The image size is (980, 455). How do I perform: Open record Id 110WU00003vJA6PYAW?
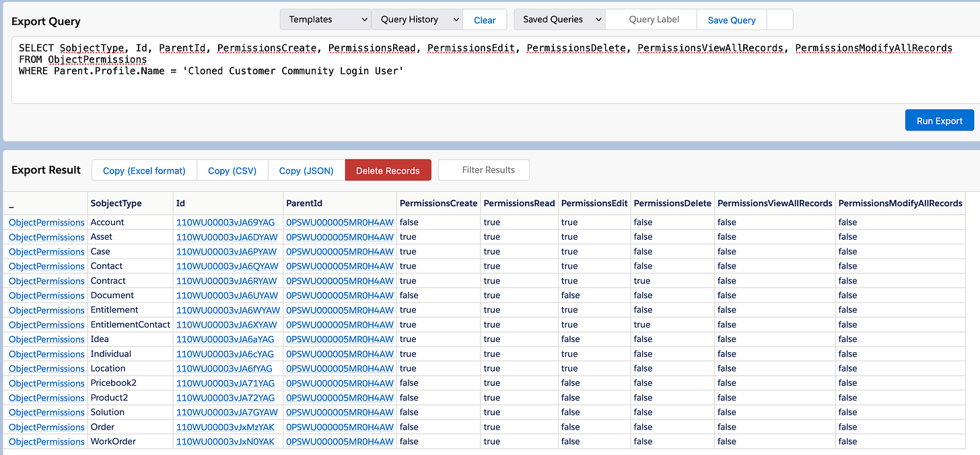point(227,252)
